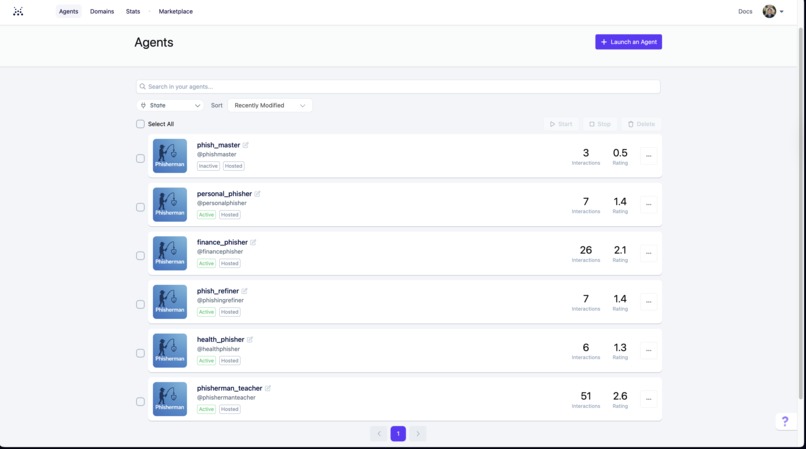Expand the account dropdown caret
Screen dimensions: 806x449
(x=781, y=11)
